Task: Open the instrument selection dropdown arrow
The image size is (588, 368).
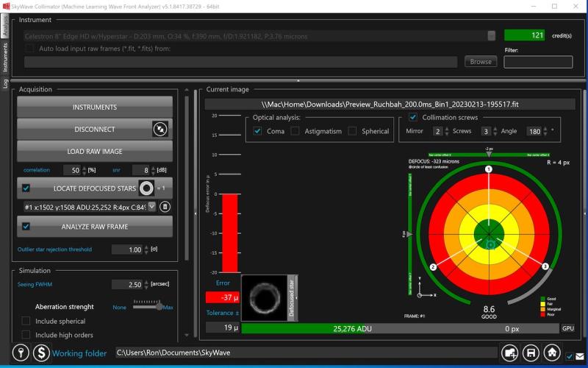Action: click(491, 35)
